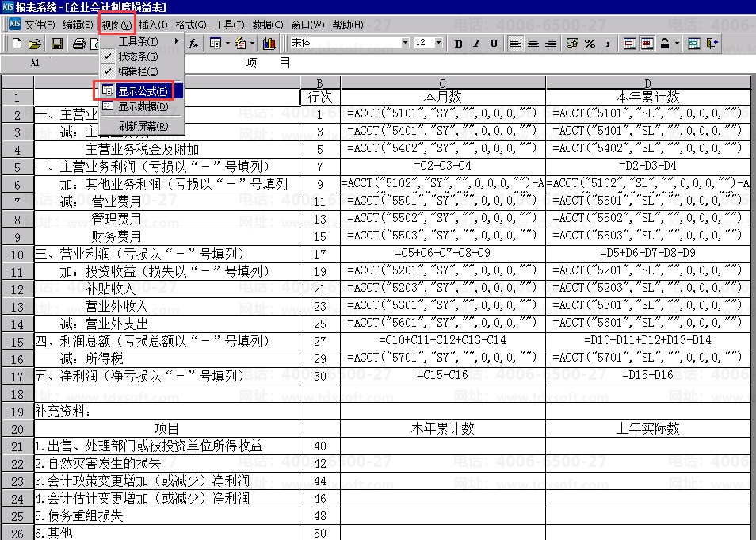Open a file with the folder icon
Screen dimensions: 756x540
pyautogui.click(x=36, y=44)
